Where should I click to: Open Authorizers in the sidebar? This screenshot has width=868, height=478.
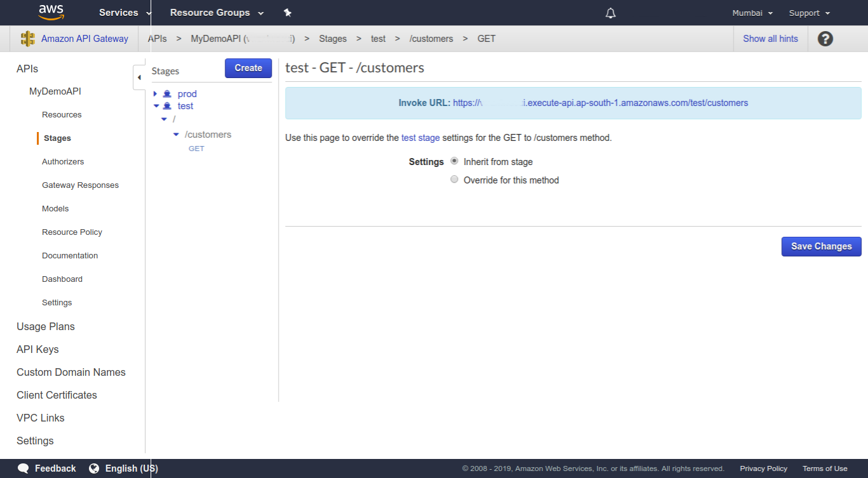click(63, 162)
